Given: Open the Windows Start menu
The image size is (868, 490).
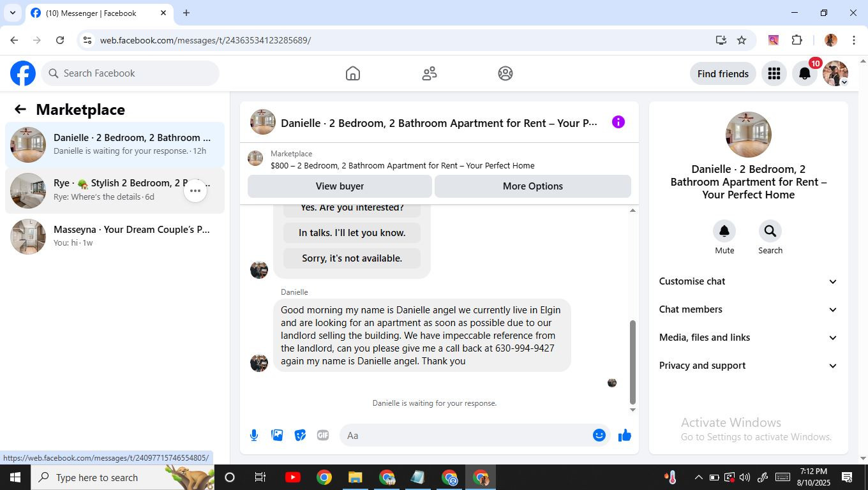Looking at the screenshot, I should (x=15, y=477).
